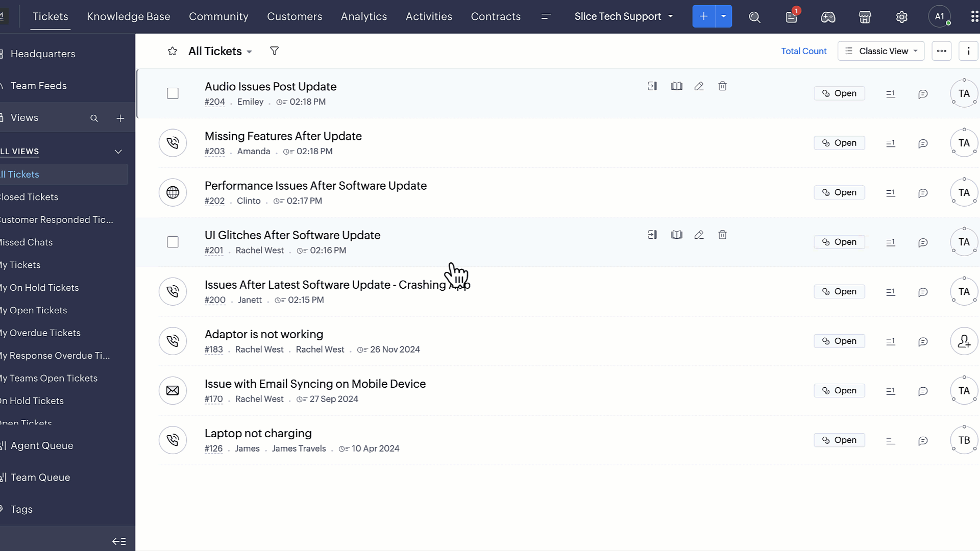This screenshot has width=980, height=551.
Task: Delete ticket UI Glitches After Software Update
Action: tap(722, 235)
